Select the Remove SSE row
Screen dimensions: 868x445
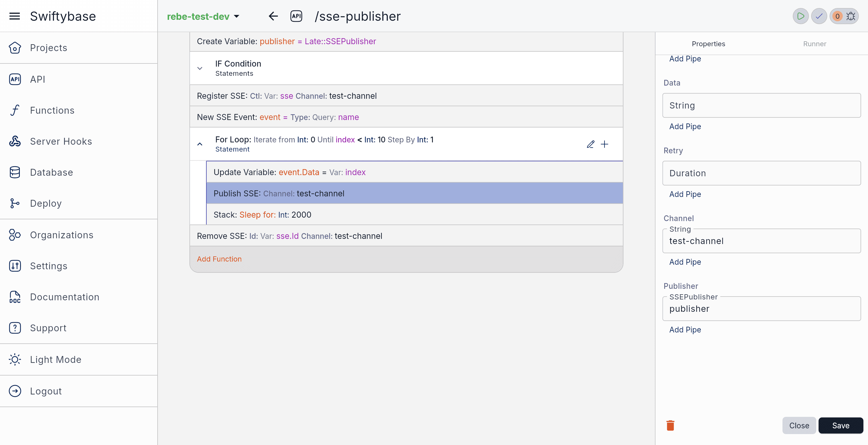click(406, 236)
